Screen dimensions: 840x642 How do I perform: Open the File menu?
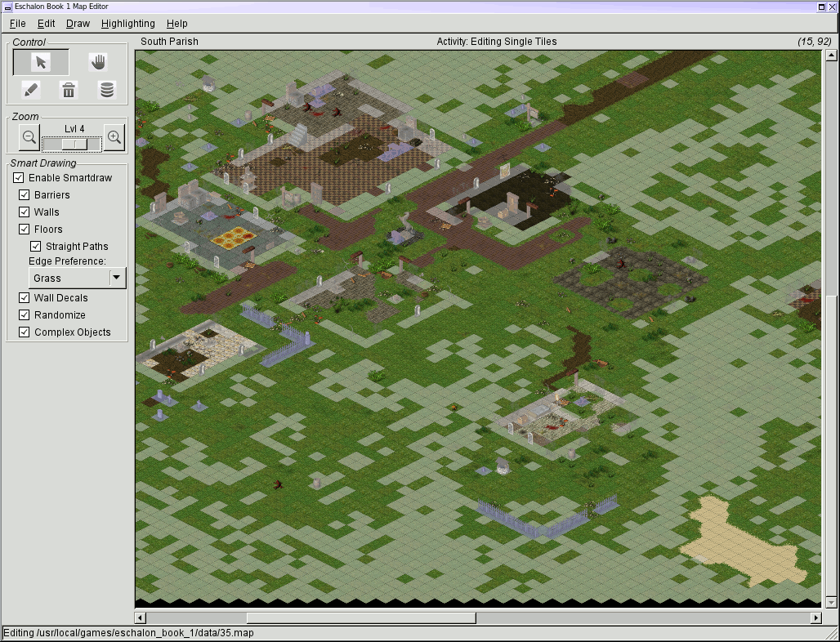(17, 24)
